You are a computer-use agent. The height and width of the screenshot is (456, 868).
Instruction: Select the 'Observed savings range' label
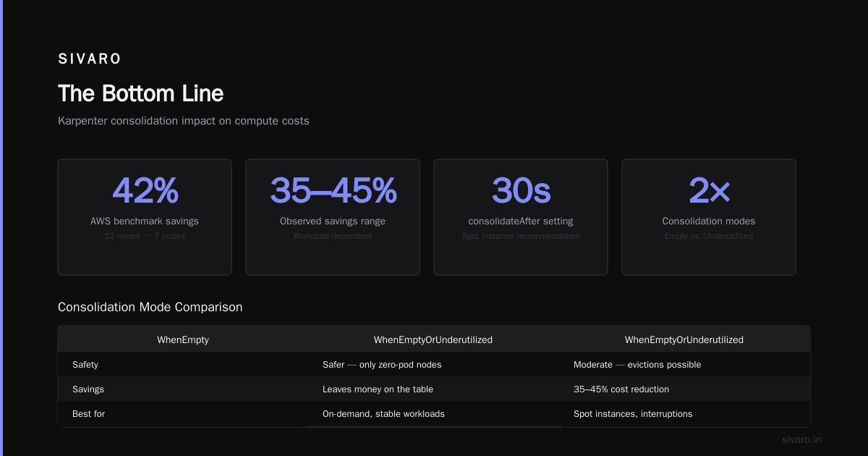pos(333,221)
